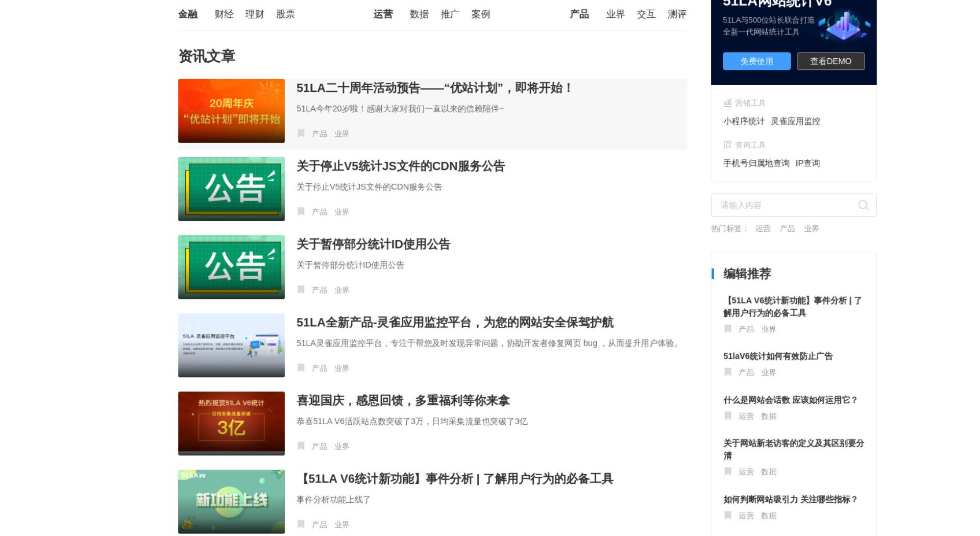
Task: Open sidebar recommendation 什么是网站会话数
Action: click(790, 400)
